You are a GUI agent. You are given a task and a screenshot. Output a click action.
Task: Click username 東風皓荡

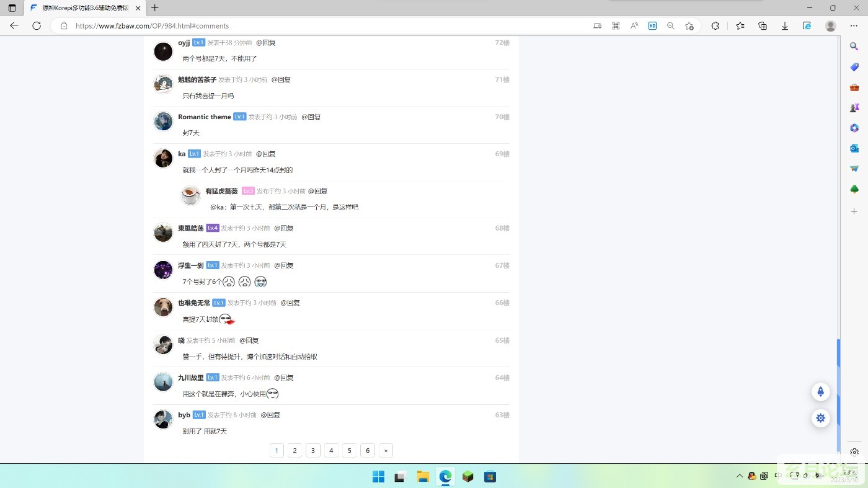[x=191, y=228]
